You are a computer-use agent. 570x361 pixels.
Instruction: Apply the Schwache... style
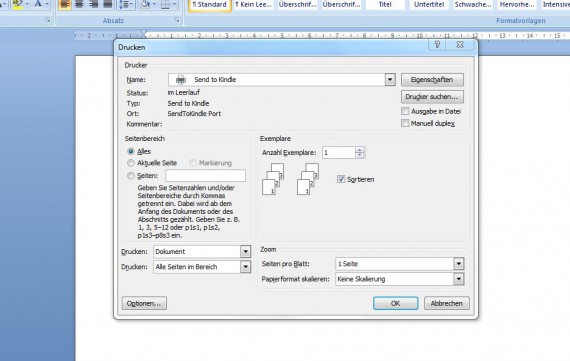tap(473, 5)
